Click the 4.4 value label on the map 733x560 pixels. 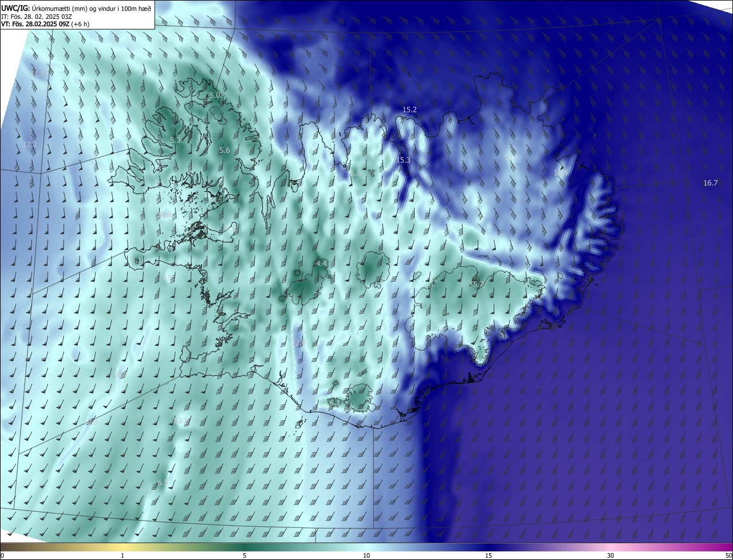pyautogui.click(x=321, y=263)
